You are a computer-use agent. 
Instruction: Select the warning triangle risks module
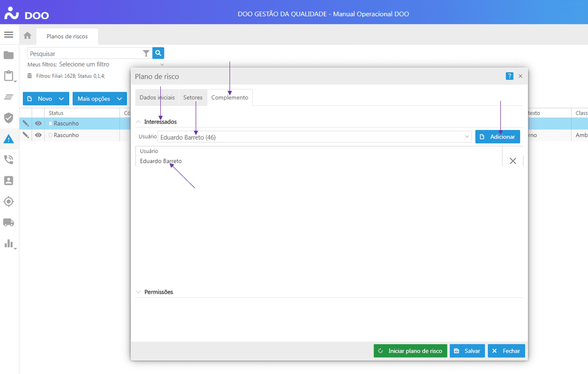pyautogui.click(x=8, y=139)
